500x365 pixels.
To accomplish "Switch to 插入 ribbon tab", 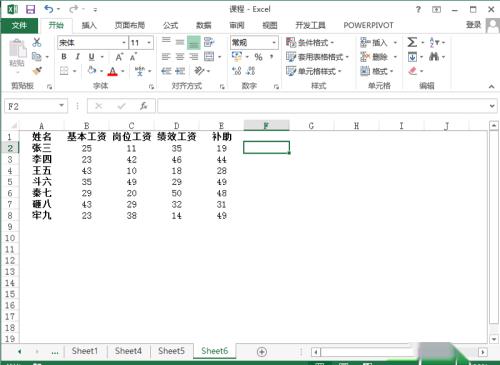I will pos(89,25).
